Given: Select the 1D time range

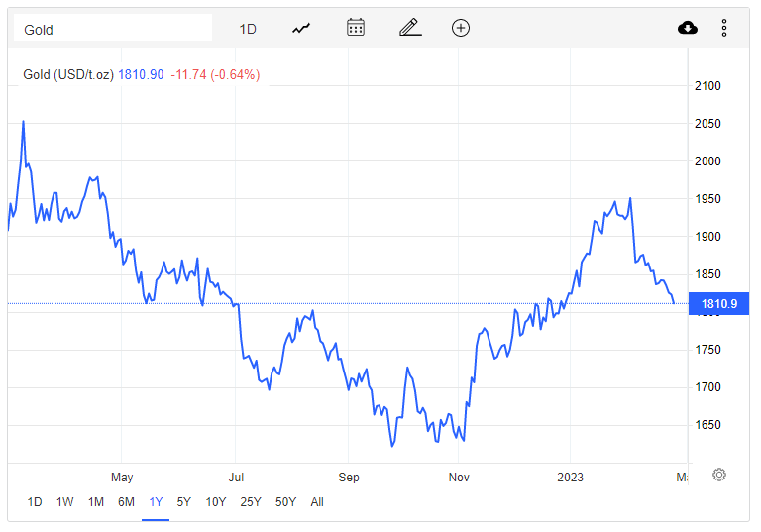Looking at the screenshot, I should coord(35,502).
